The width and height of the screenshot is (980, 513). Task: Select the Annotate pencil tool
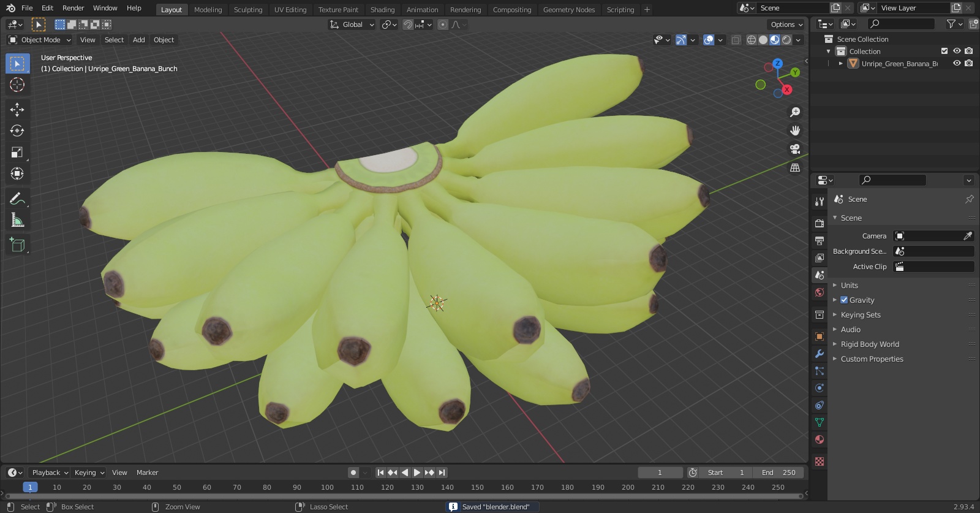(x=17, y=198)
